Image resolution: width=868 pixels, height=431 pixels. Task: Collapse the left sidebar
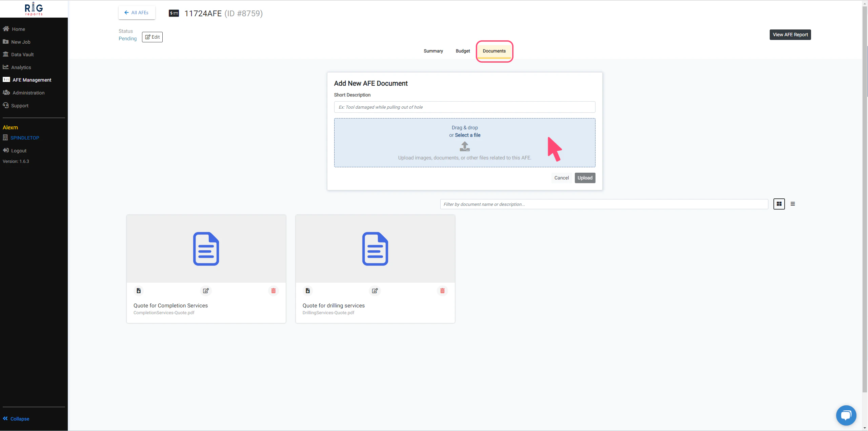[16, 419]
